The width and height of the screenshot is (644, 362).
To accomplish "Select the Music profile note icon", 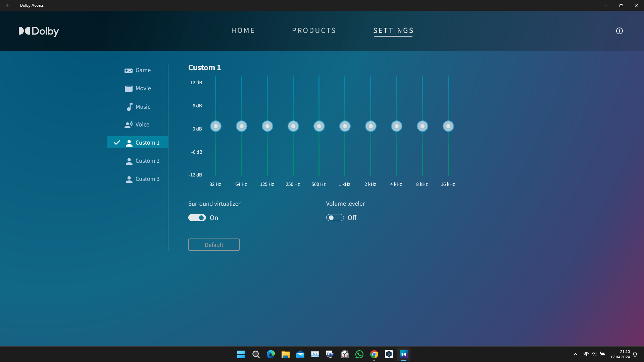I will click(x=129, y=107).
